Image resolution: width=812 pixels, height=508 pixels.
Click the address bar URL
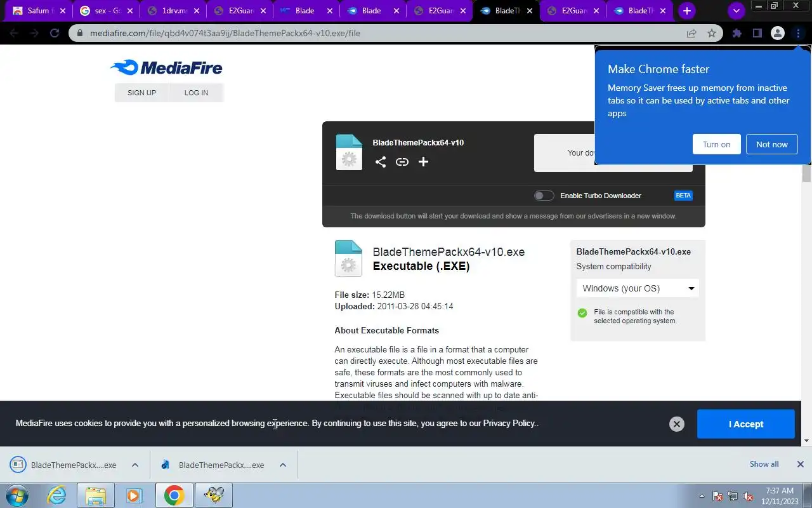[x=225, y=33]
